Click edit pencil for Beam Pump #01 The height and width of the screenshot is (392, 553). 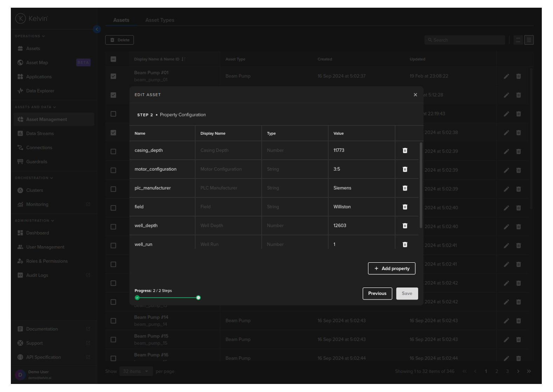coord(506,76)
